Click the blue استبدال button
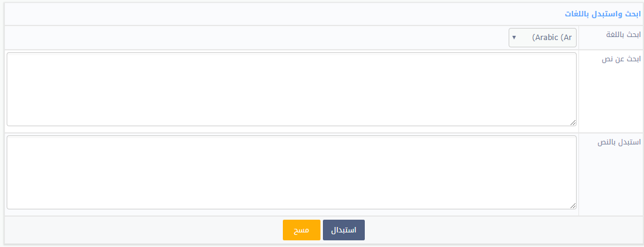This screenshot has width=644, height=247. point(344,230)
